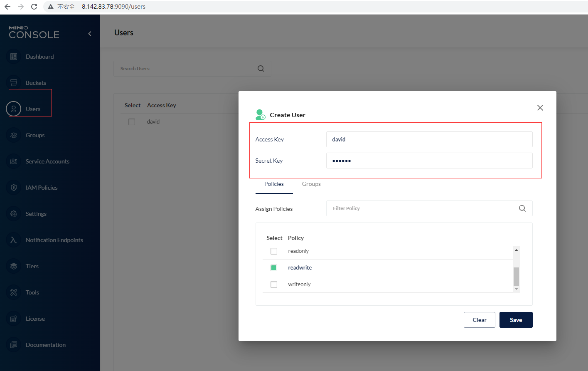Click the Search Users input field
The height and width of the screenshot is (371, 588).
pos(192,69)
